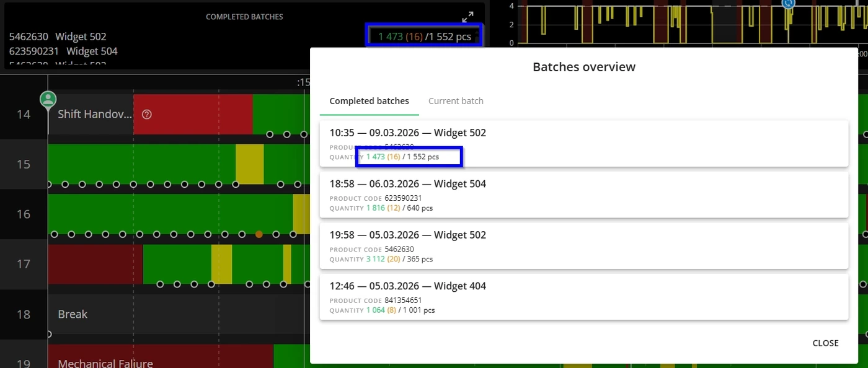868x368 pixels.
Task: Open the 12:46 — 05.03.2026 — Widget 404 batch
Action: (x=584, y=297)
